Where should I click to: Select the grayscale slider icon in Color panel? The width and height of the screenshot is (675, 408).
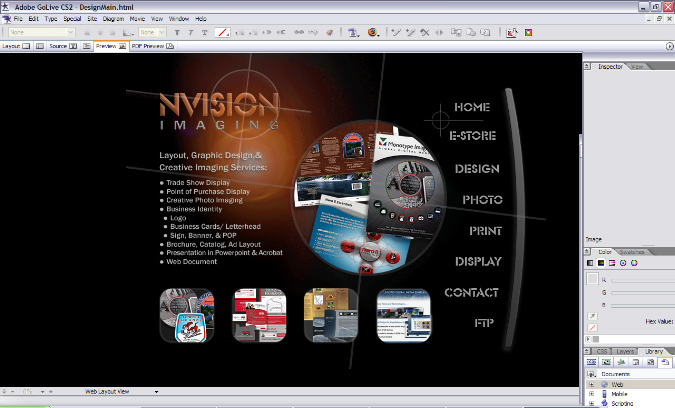(589, 263)
